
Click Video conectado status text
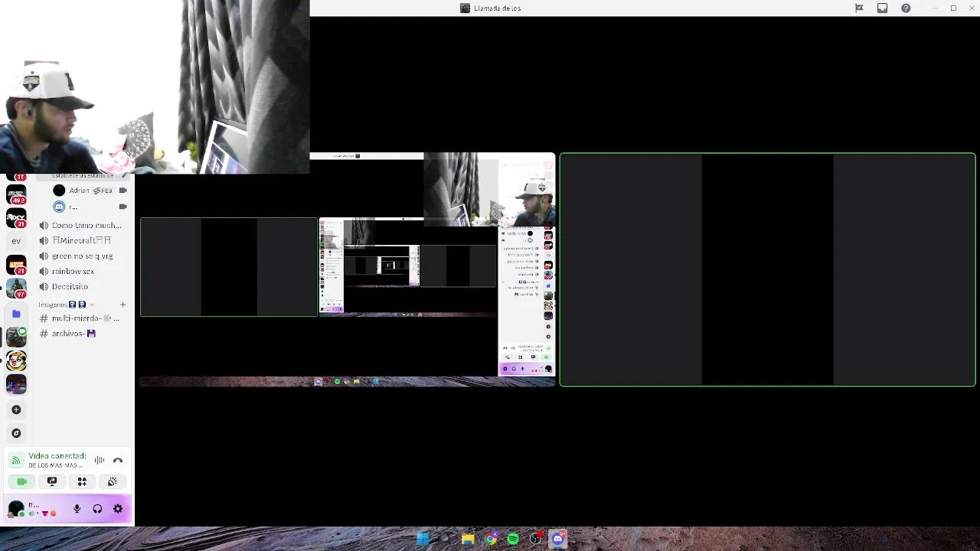pos(57,456)
